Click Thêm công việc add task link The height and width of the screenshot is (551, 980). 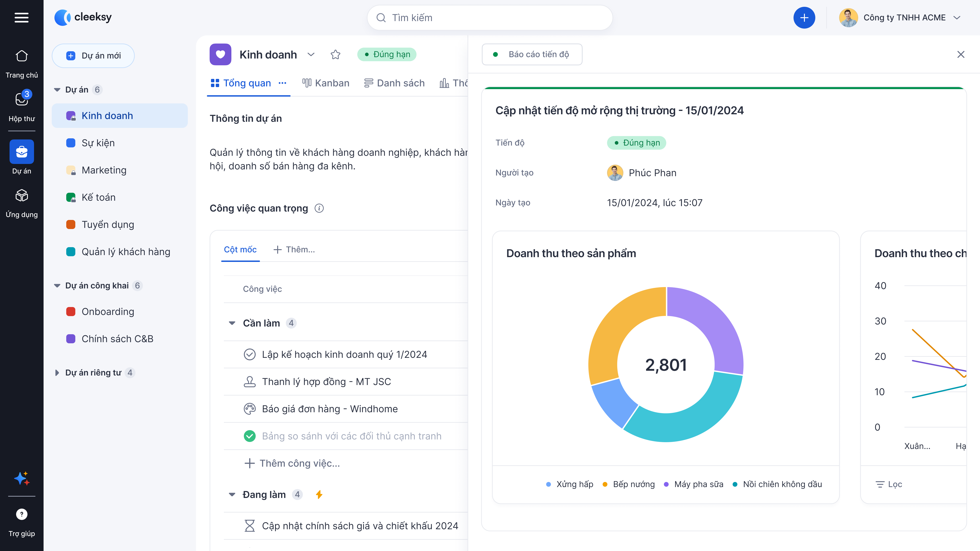tap(292, 463)
